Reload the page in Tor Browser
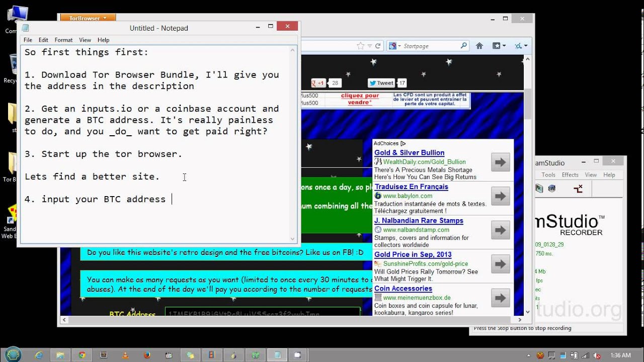 point(378,46)
